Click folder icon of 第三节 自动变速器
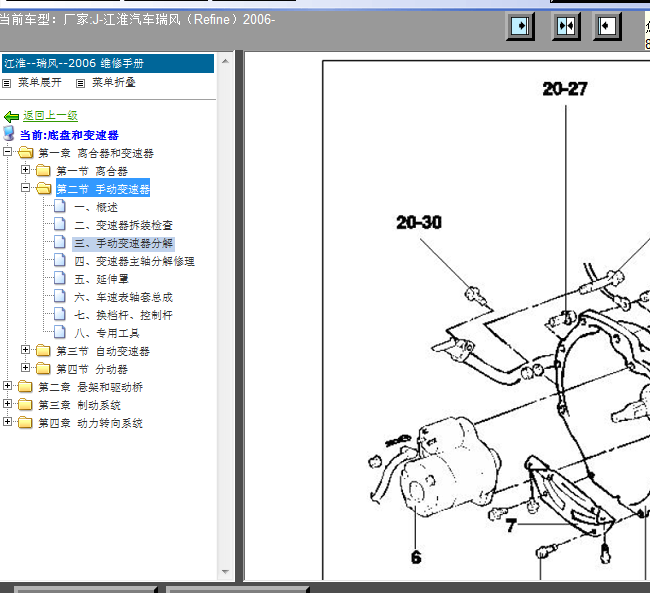 (x=43, y=350)
